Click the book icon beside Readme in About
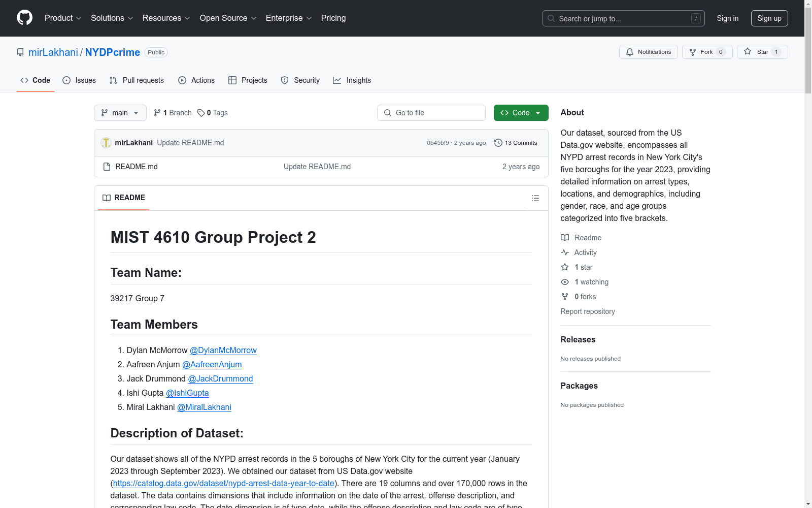Viewport: 812px width, 508px height. [565, 238]
